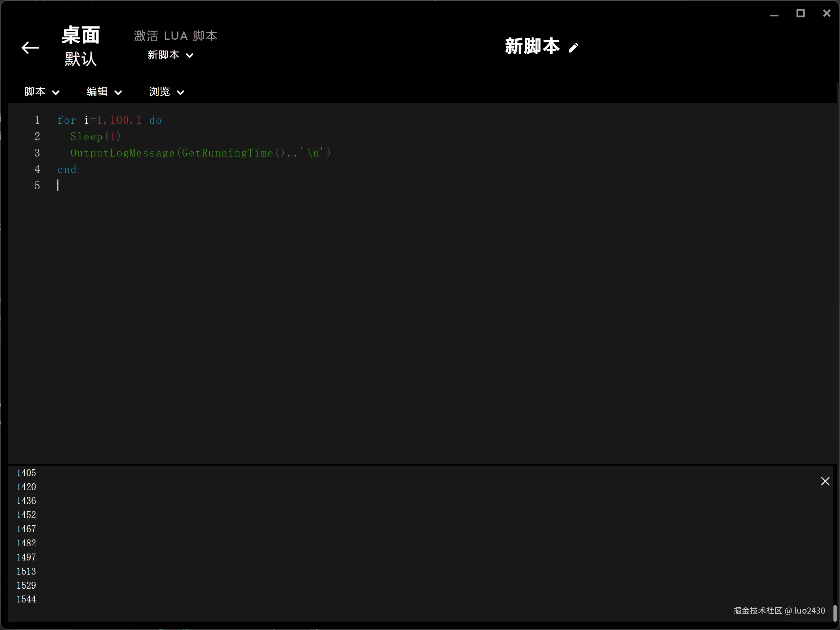Click the pencil icon to rename 新脚本

[573, 48]
